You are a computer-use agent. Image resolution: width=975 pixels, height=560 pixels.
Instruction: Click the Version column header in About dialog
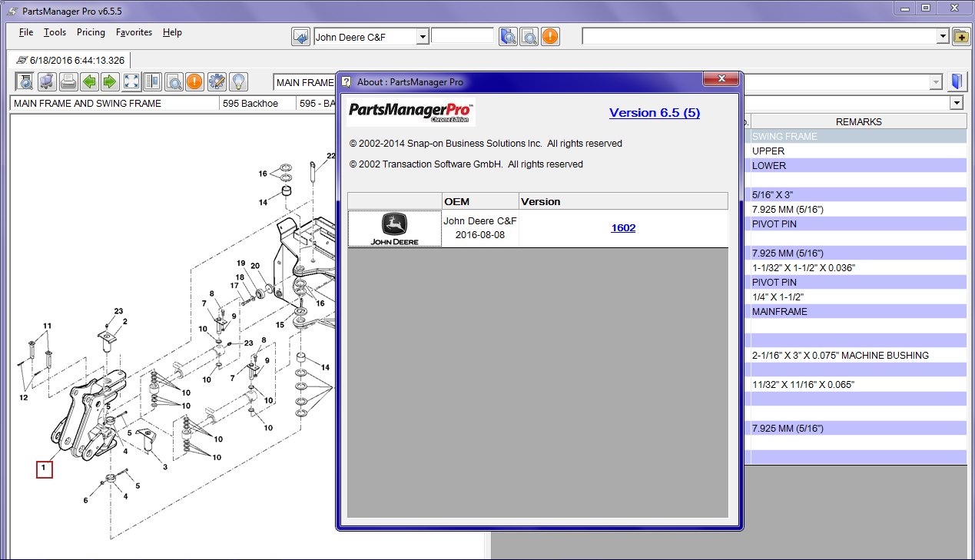pyautogui.click(x=623, y=201)
